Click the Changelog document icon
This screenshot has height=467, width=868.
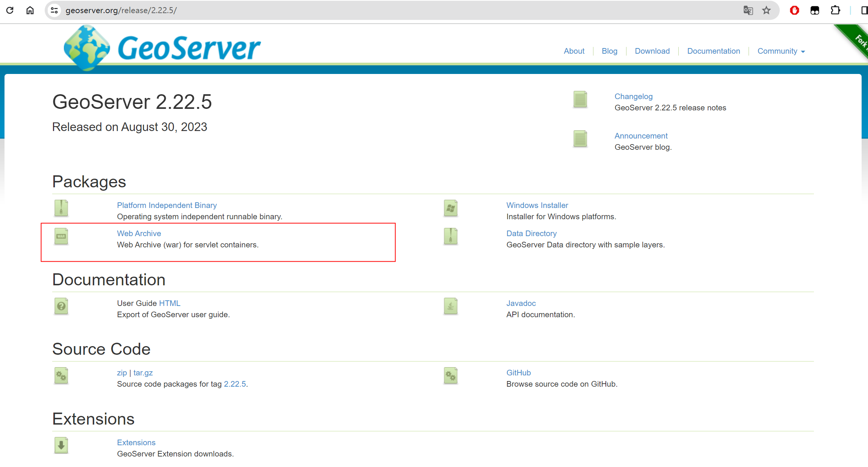[x=580, y=99]
